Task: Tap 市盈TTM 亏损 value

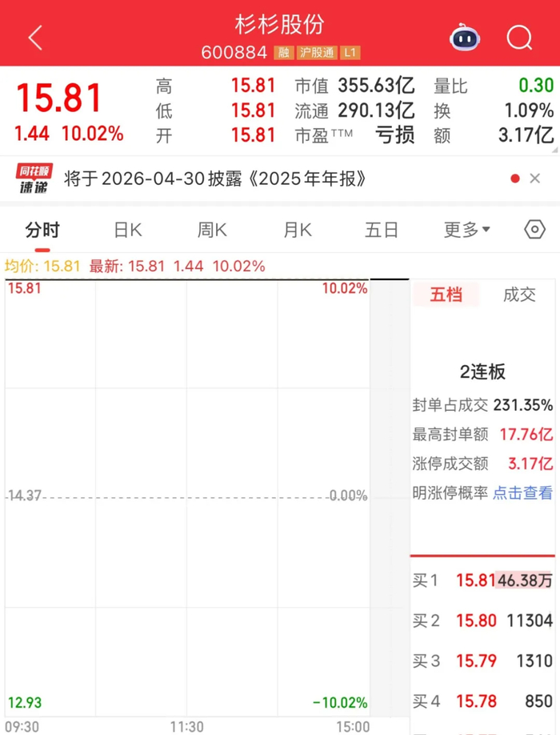Action: click(394, 135)
